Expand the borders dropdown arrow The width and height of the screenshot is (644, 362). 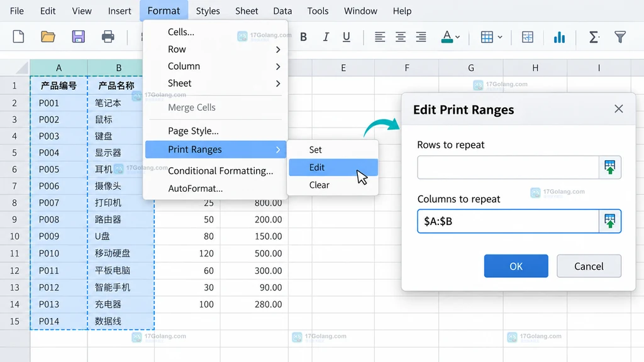(x=500, y=37)
